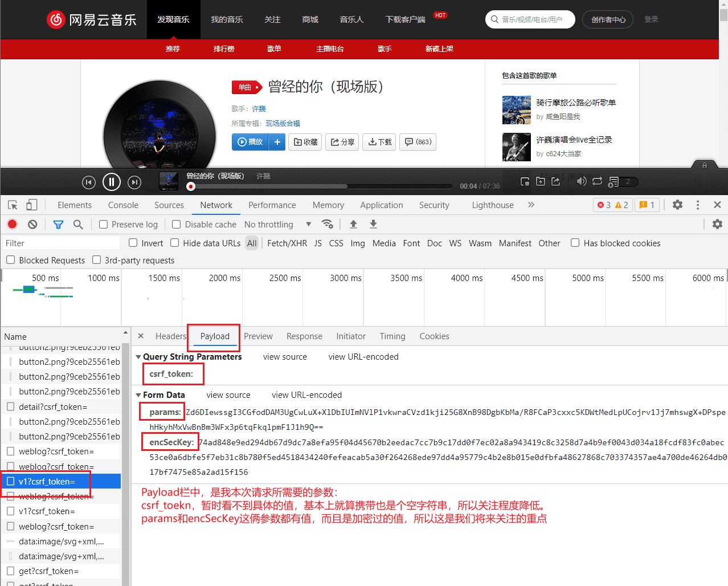Click the 收藏 collect button
This screenshot has width=728, height=586.
point(305,142)
